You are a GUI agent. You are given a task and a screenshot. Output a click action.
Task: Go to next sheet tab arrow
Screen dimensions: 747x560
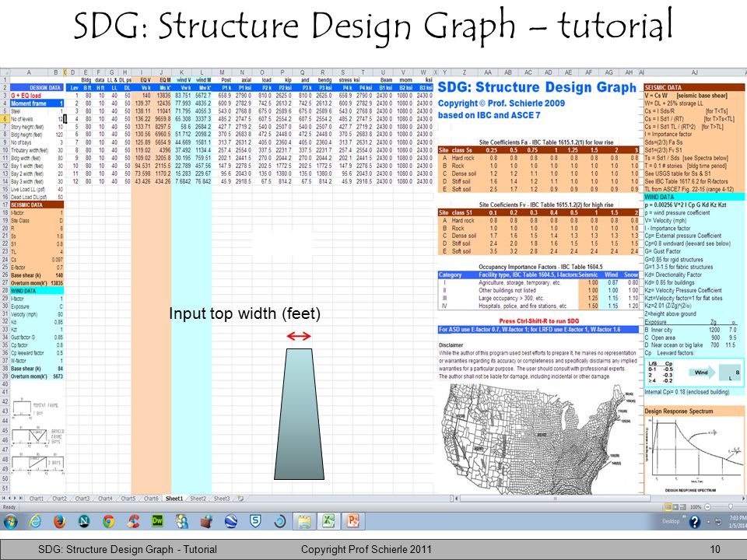point(16,499)
